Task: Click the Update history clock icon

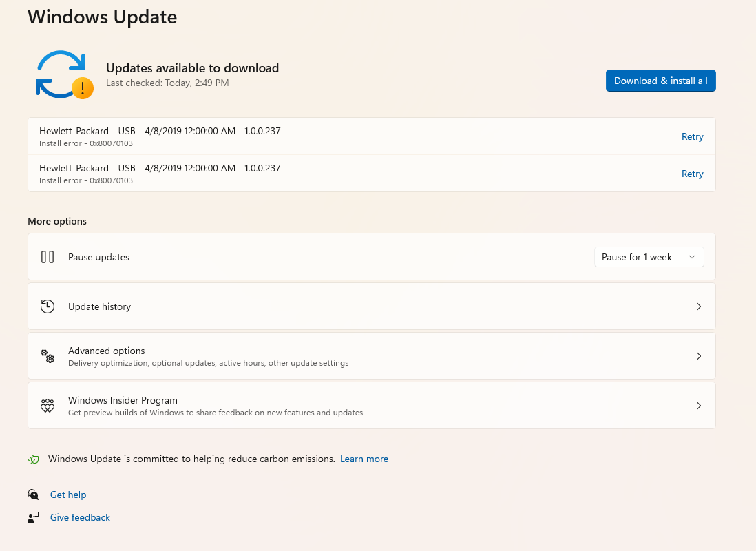Action: click(48, 306)
